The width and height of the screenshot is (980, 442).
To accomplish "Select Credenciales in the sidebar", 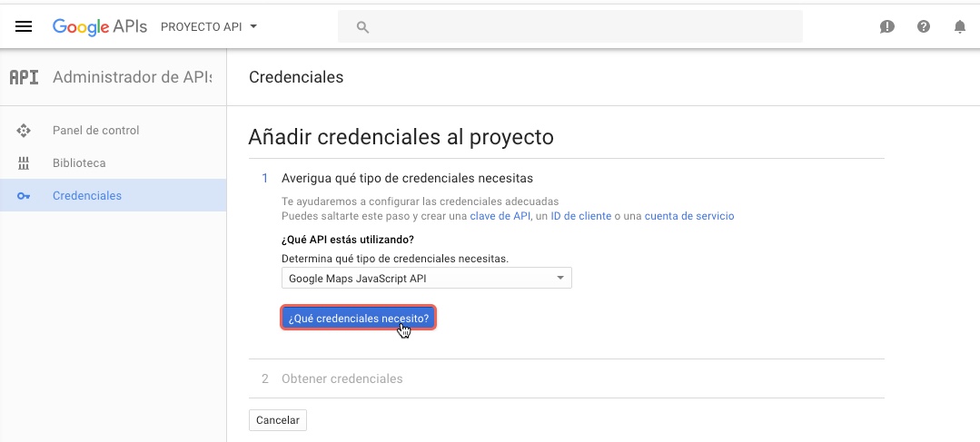I will coord(114,195).
